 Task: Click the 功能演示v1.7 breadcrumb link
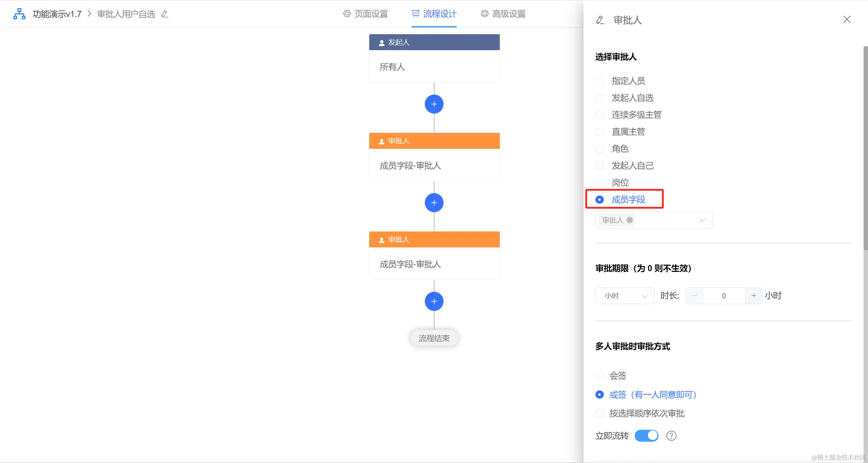(57, 14)
